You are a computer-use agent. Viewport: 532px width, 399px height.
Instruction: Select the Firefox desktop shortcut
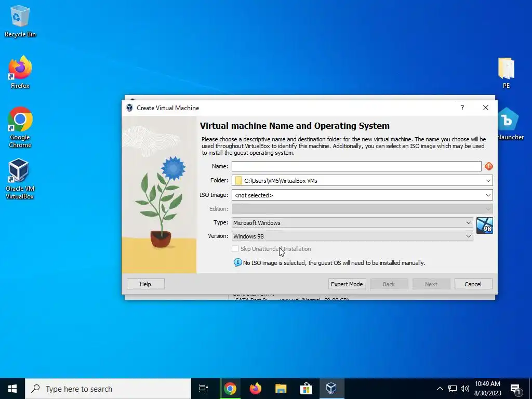[20, 72]
